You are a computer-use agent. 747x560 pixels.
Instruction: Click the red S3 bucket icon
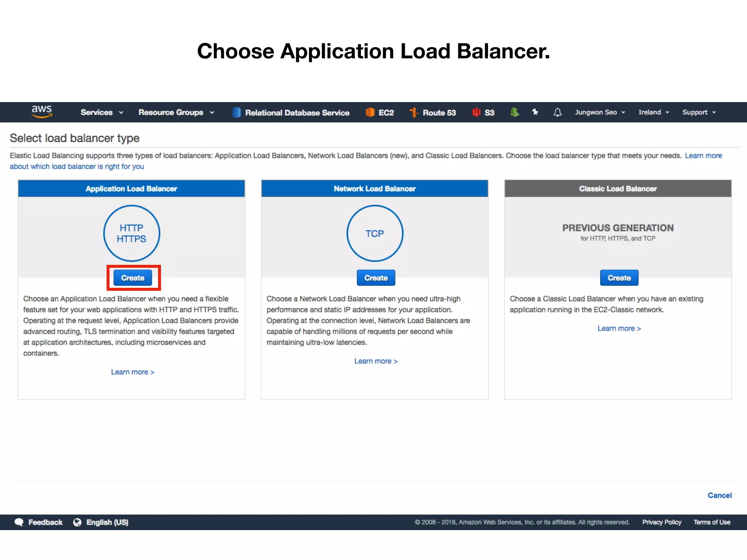[476, 112]
